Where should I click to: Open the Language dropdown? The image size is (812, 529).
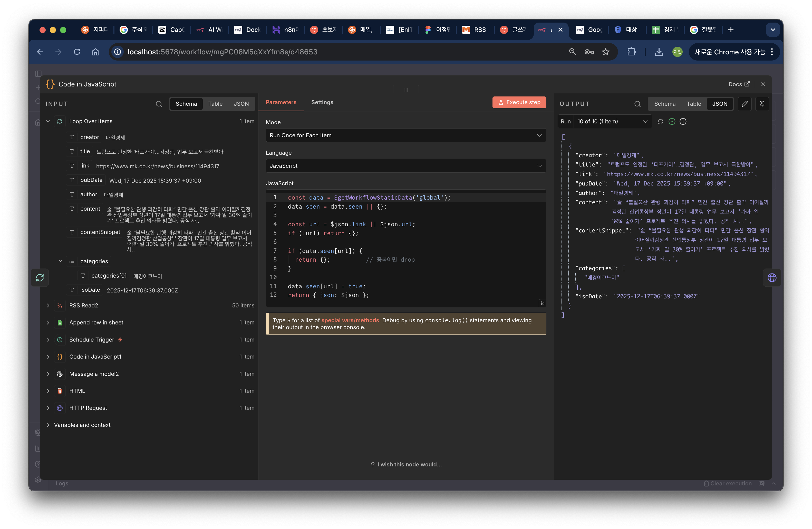coord(406,166)
